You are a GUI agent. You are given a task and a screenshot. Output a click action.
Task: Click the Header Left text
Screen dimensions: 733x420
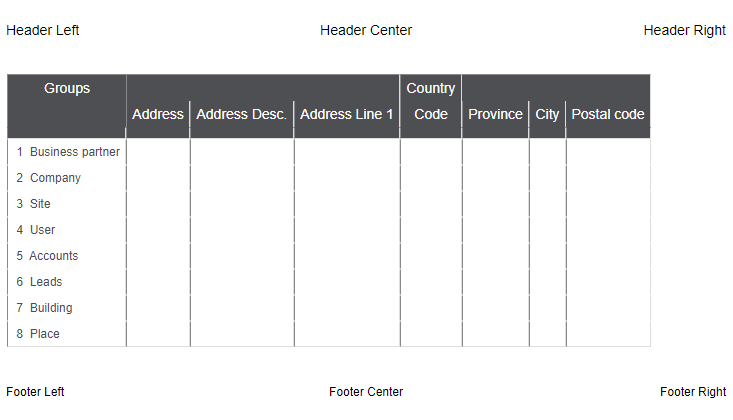pyautogui.click(x=43, y=30)
